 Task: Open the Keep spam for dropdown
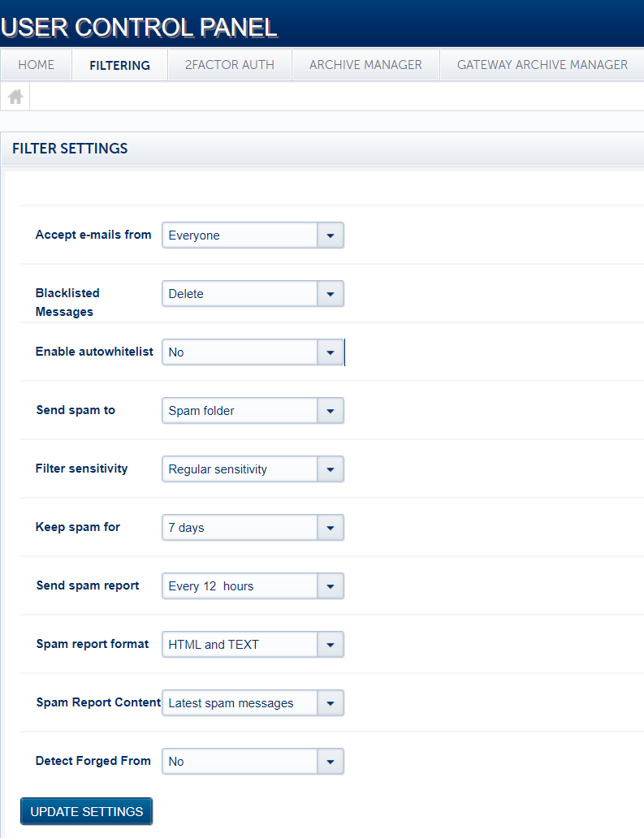tap(330, 527)
